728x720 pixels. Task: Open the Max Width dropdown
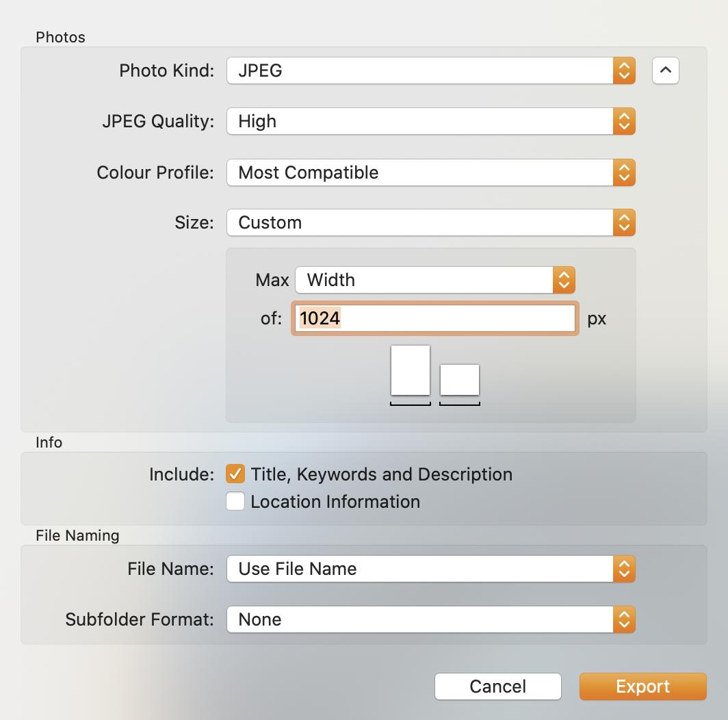click(434, 280)
